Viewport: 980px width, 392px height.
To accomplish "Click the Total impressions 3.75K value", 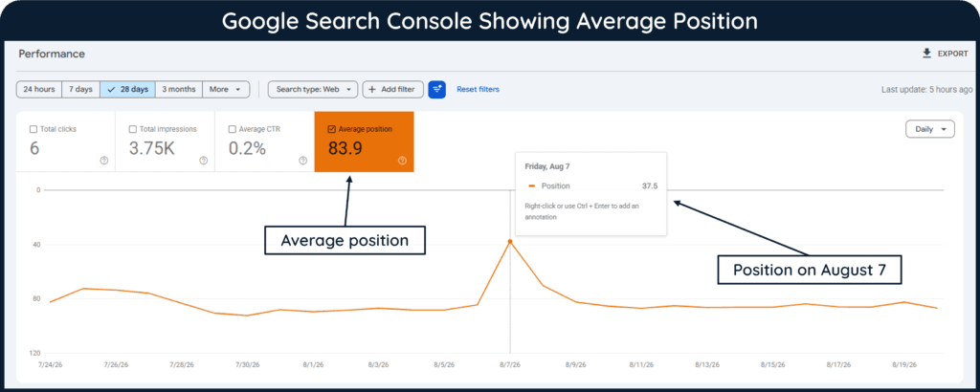I will point(152,148).
